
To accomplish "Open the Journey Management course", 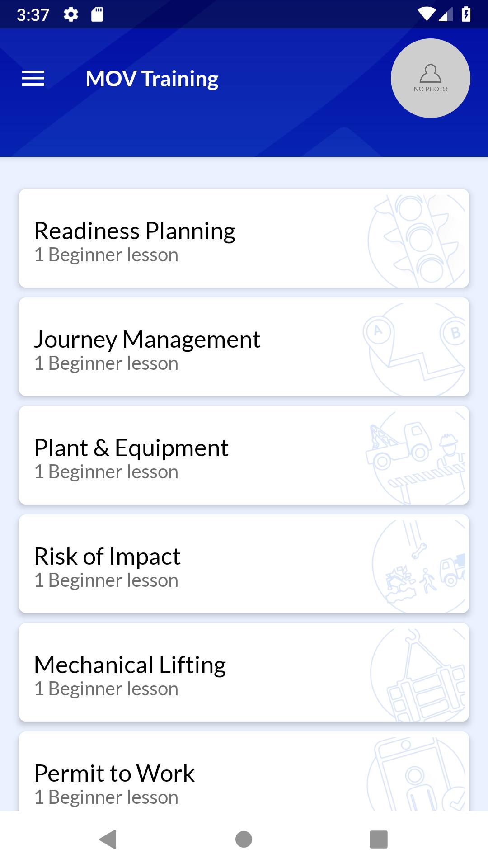I will click(244, 347).
